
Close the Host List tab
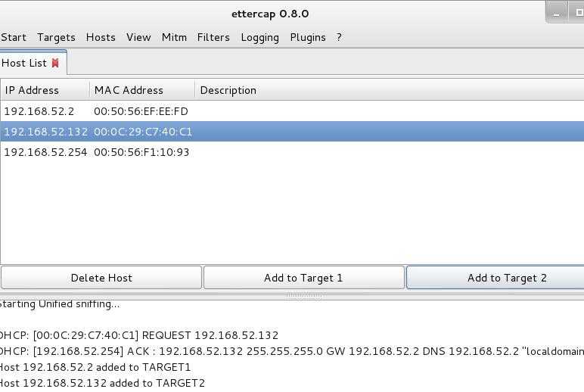[x=55, y=63]
